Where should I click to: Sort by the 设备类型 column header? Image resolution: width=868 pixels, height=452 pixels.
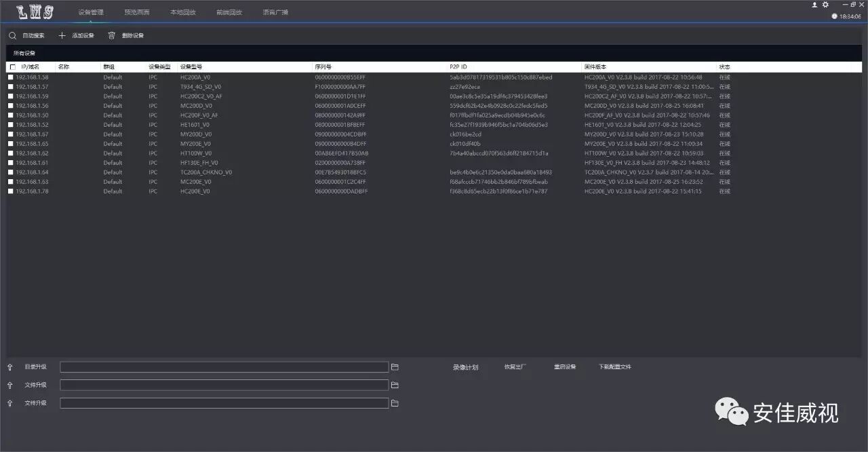pyautogui.click(x=160, y=67)
